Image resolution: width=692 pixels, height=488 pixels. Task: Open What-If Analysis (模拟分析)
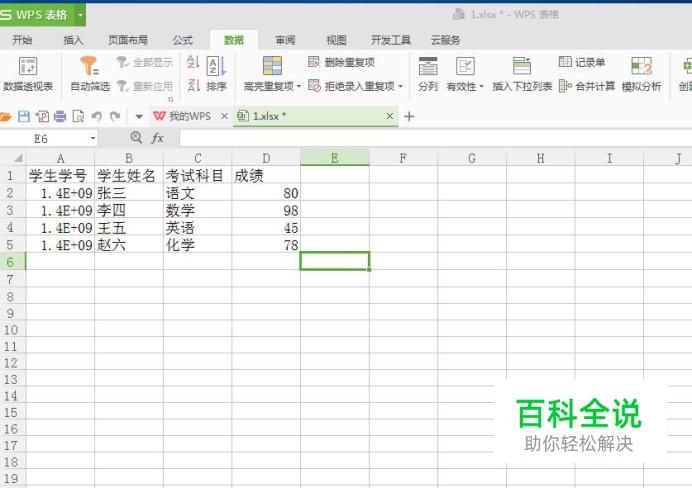click(641, 75)
